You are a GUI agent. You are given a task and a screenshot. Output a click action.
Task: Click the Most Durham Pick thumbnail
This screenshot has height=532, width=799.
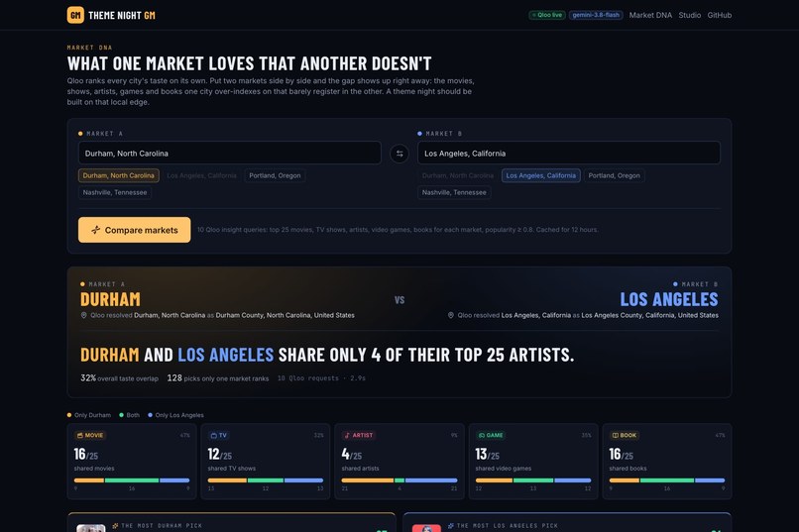coord(90,528)
